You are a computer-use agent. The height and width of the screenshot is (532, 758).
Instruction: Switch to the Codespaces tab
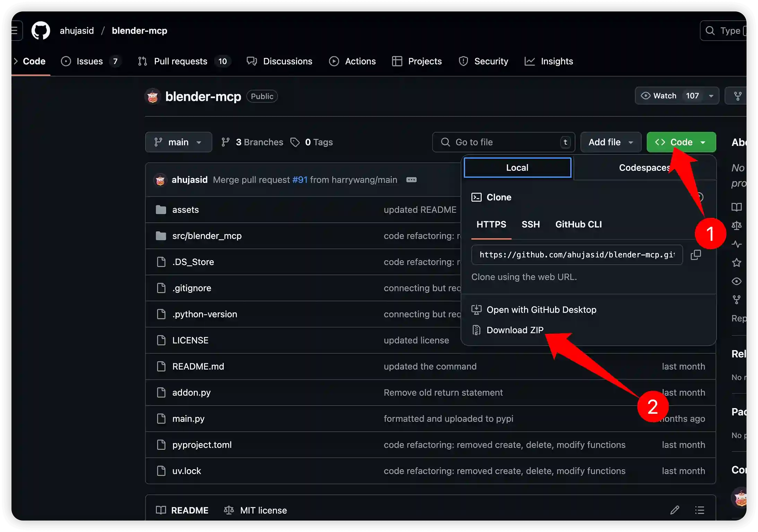coord(645,168)
